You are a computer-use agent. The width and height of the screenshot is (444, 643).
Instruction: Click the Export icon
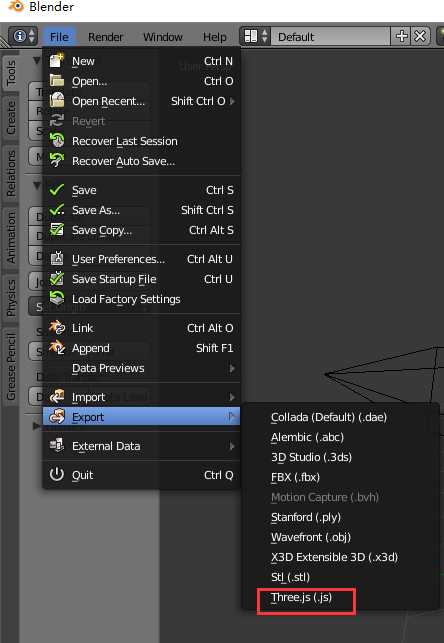point(57,417)
